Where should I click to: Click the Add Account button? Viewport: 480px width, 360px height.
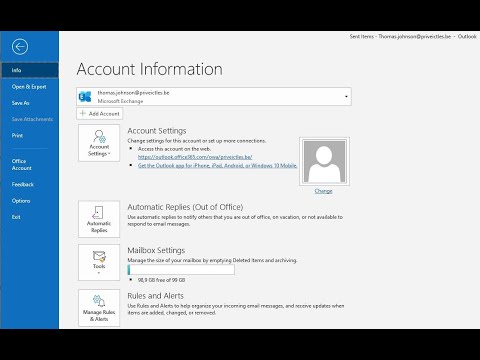[x=100, y=114]
